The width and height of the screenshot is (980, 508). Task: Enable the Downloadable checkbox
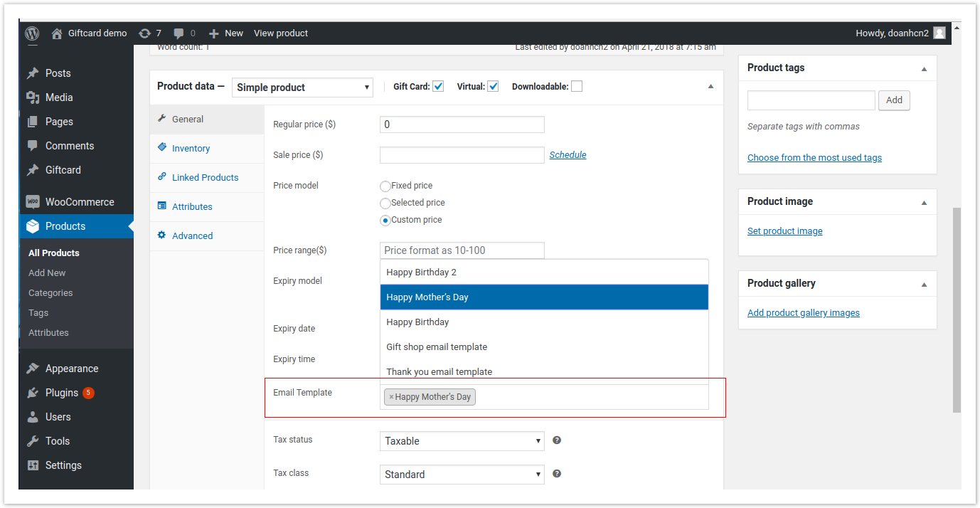point(576,87)
